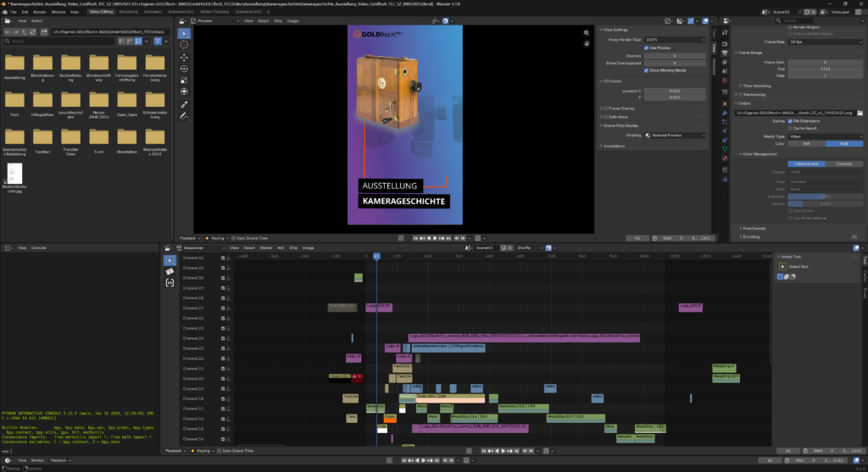This screenshot has height=472, width=868.
Task: Enable the Safe Areas checkbox
Action: click(x=606, y=117)
